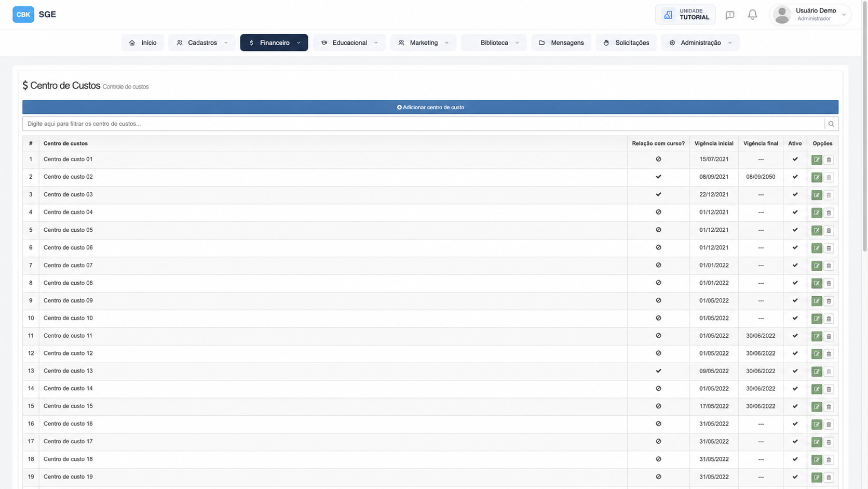This screenshot has width=868, height=489.
Task: Click the search magnifier icon
Action: 831,124
